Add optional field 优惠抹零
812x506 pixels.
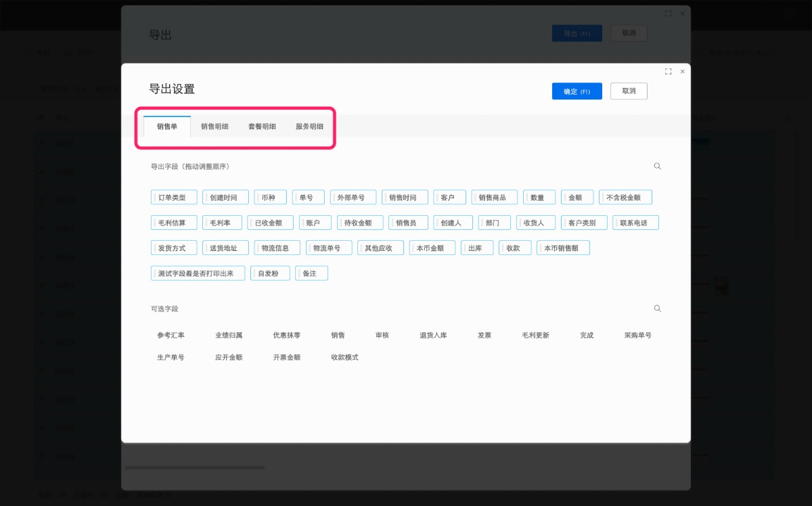287,335
